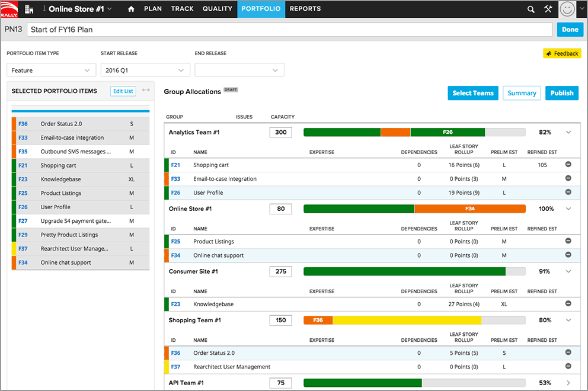Open search with the magnifier icon

click(x=531, y=9)
